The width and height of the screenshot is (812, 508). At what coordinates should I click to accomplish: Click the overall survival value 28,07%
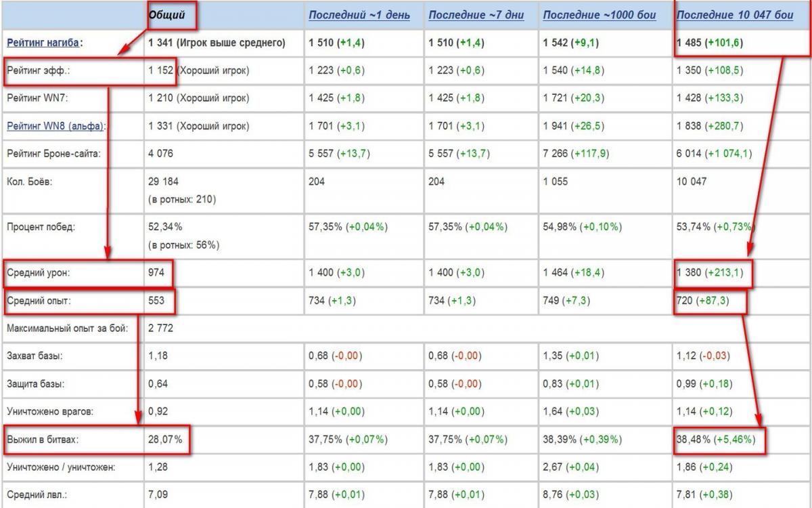click(165, 440)
